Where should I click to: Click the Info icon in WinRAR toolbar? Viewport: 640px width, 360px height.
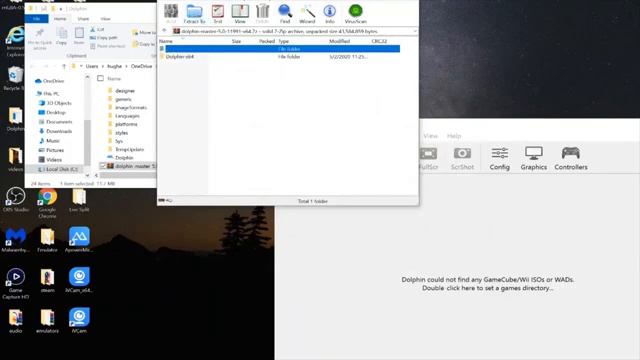pyautogui.click(x=329, y=13)
